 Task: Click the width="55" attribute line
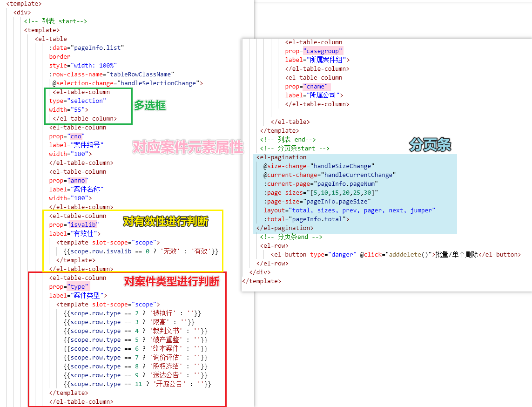coord(68,109)
